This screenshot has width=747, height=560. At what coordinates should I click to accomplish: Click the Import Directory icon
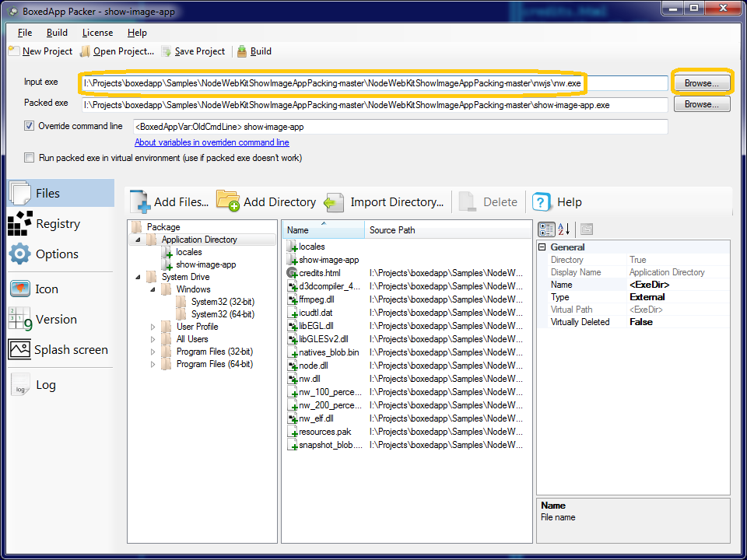334,201
